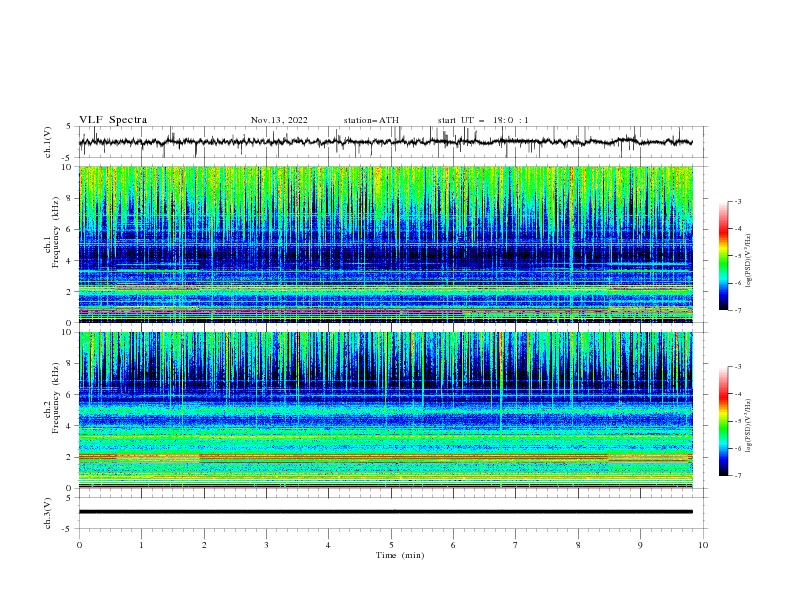Screen dimensions: 792x612
Task: Click the ch.1 "Frequency (kHz)" axis label
Action: point(56,232)
